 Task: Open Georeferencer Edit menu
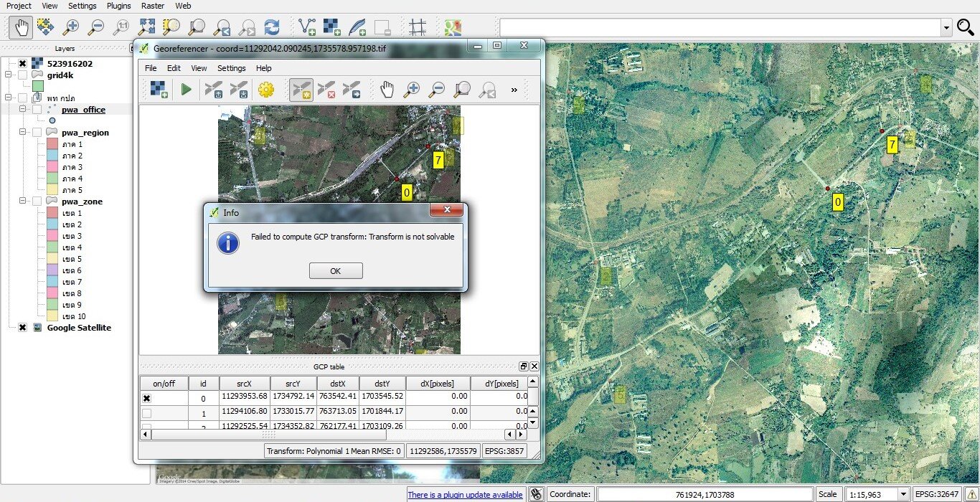pos(174,68)
